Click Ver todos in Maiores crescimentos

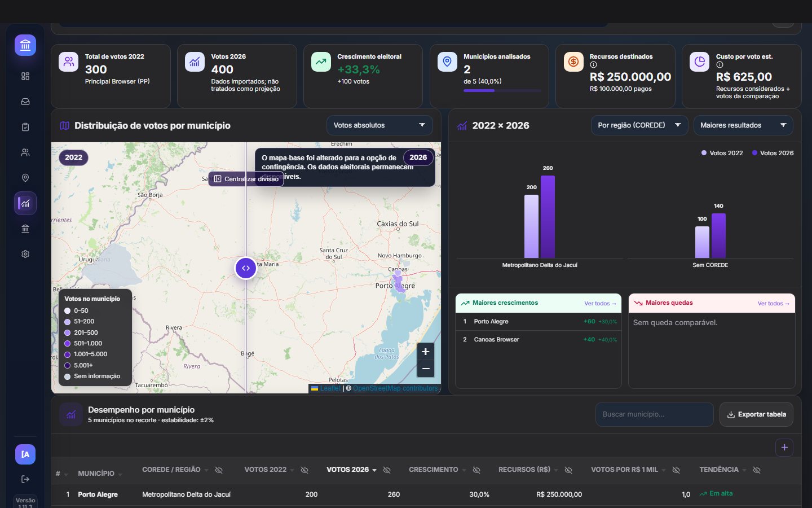600,304
